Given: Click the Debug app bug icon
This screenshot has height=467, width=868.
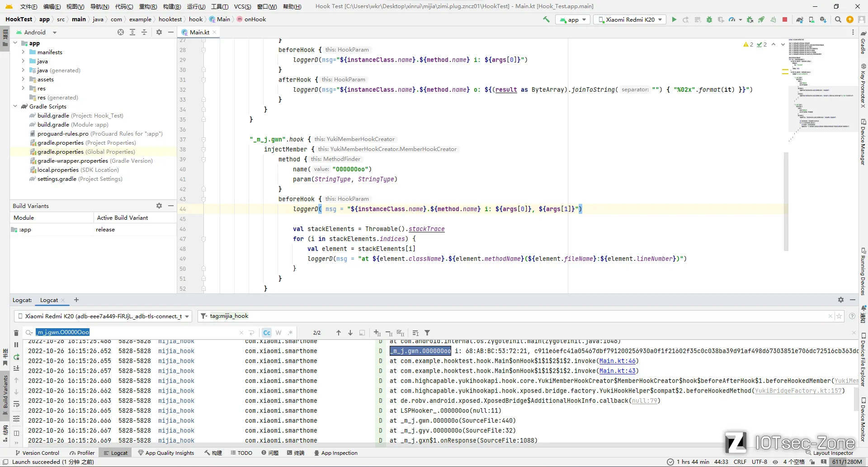Looking at the screenshot, I should coord(709,20).
